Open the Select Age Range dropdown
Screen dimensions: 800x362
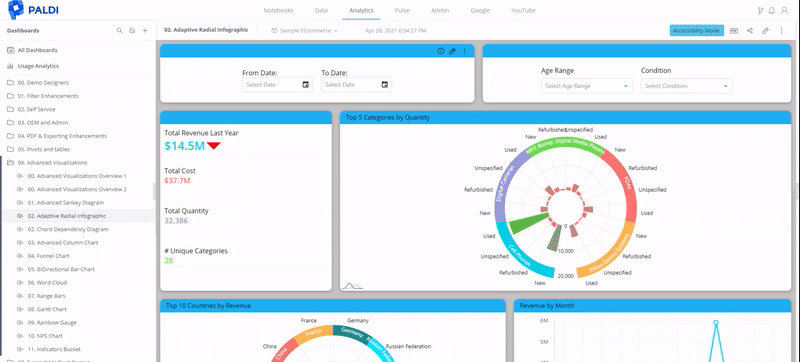pos(586,86)
